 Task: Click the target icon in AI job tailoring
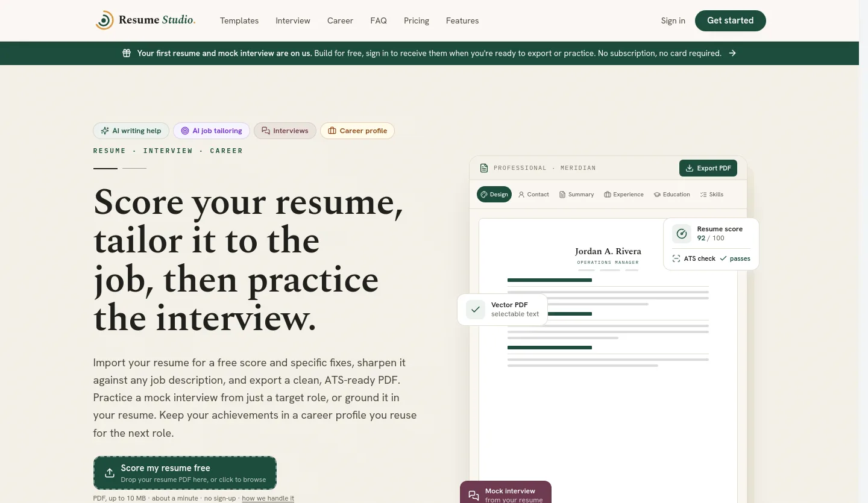(185, 131)
